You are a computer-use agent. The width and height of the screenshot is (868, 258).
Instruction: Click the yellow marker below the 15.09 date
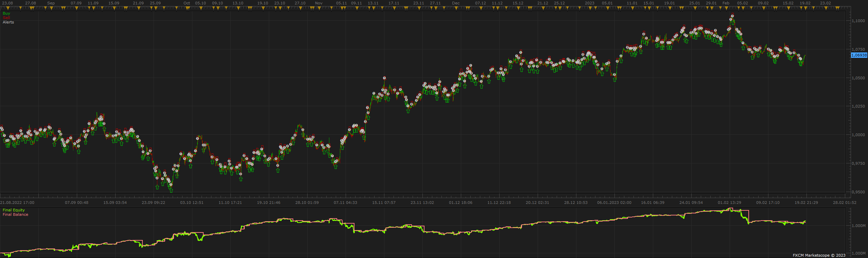(x=114, y=8)
